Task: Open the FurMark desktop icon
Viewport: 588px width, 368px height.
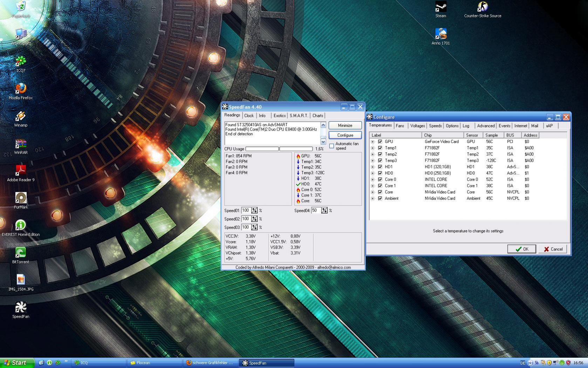Action: click(21, 198)
